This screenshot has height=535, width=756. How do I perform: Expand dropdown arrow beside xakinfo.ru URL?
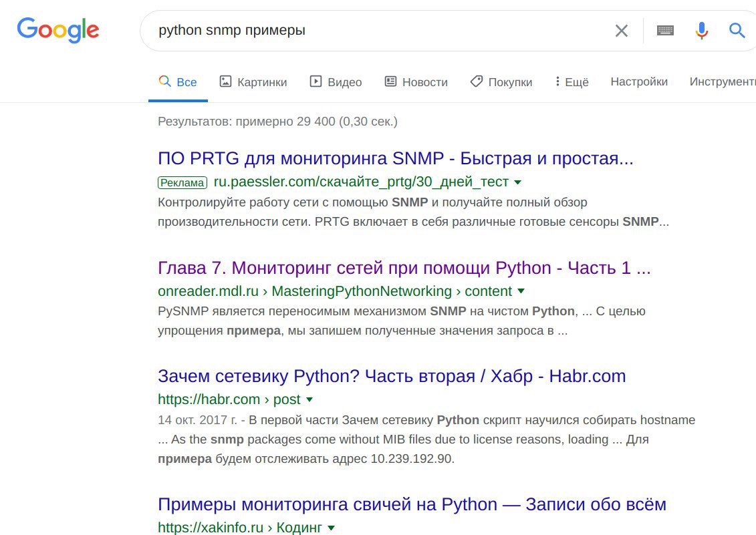331,528
